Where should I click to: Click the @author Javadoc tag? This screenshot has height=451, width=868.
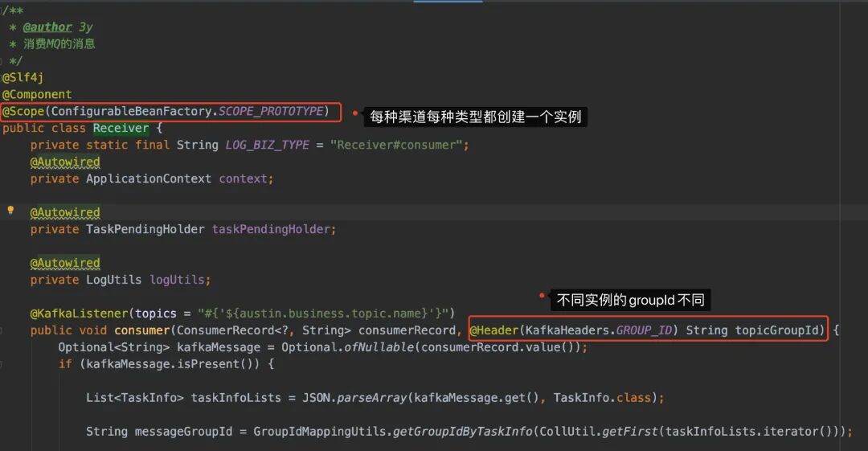tap(47, 27)
